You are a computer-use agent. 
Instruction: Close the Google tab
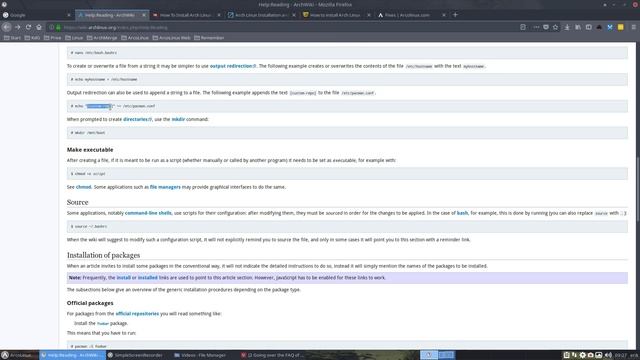pyautogui.click(x=69, y=15)
